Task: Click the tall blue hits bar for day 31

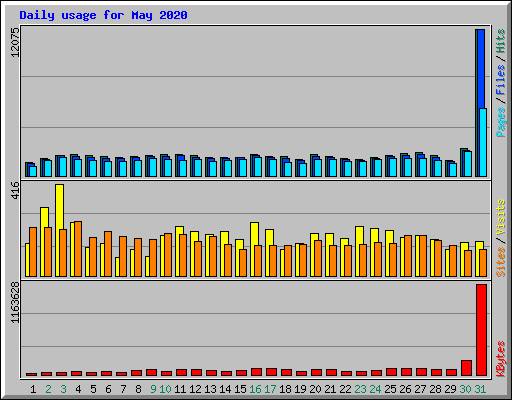Action: pyautogui.click(x=481, y=68)
